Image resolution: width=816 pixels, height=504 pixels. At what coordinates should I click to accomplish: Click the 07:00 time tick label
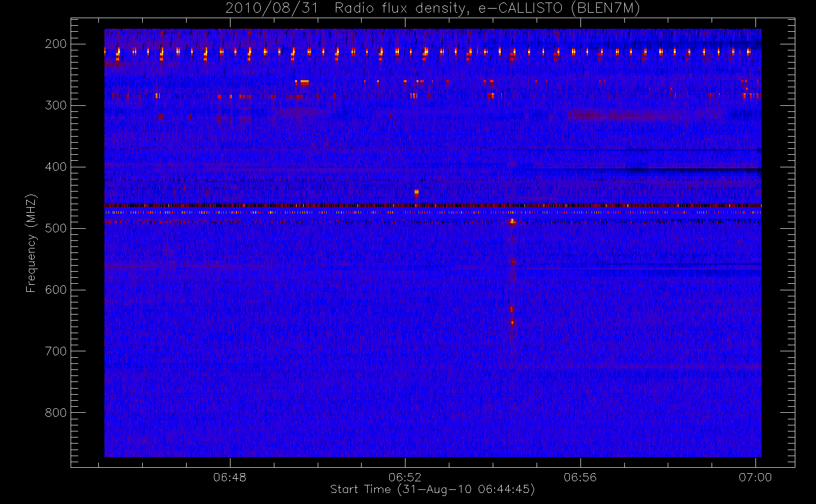coord(755,477)
